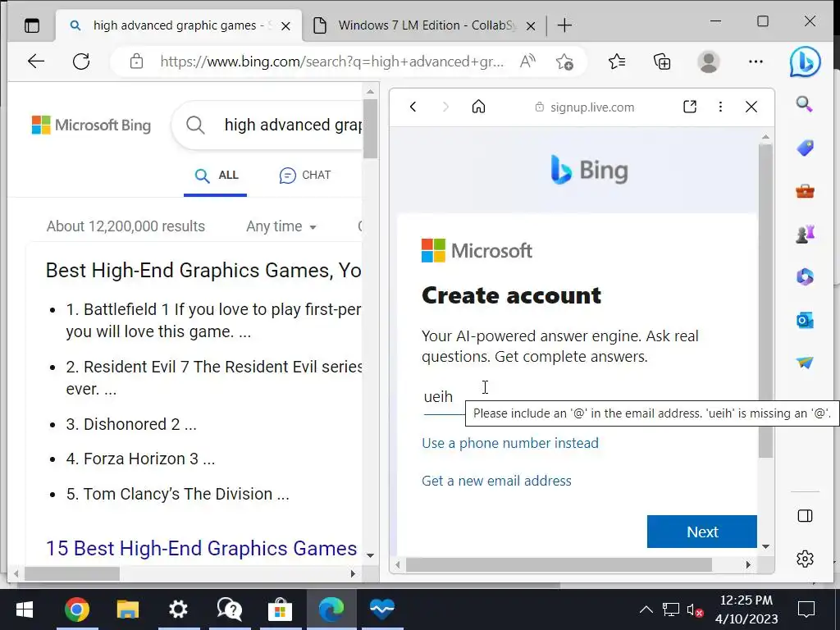Open 15 Best High-End Graphics Games link

[x=202, y=548]
